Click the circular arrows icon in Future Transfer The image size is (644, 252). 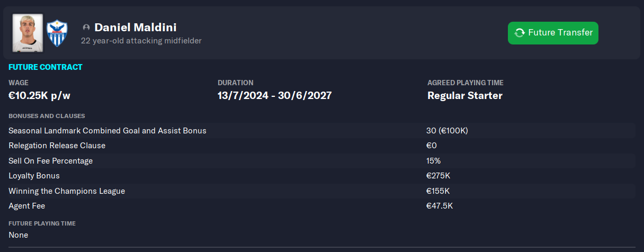click(x=520, y=33)
